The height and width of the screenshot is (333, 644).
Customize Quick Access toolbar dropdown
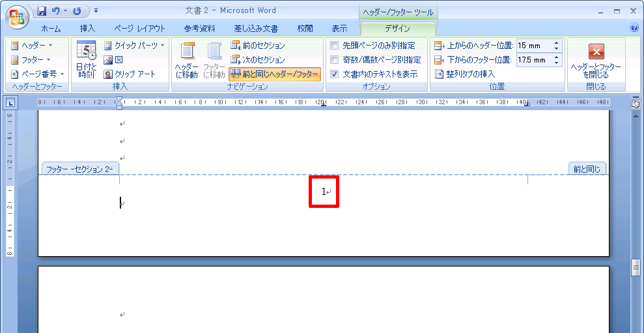(96, 11)
